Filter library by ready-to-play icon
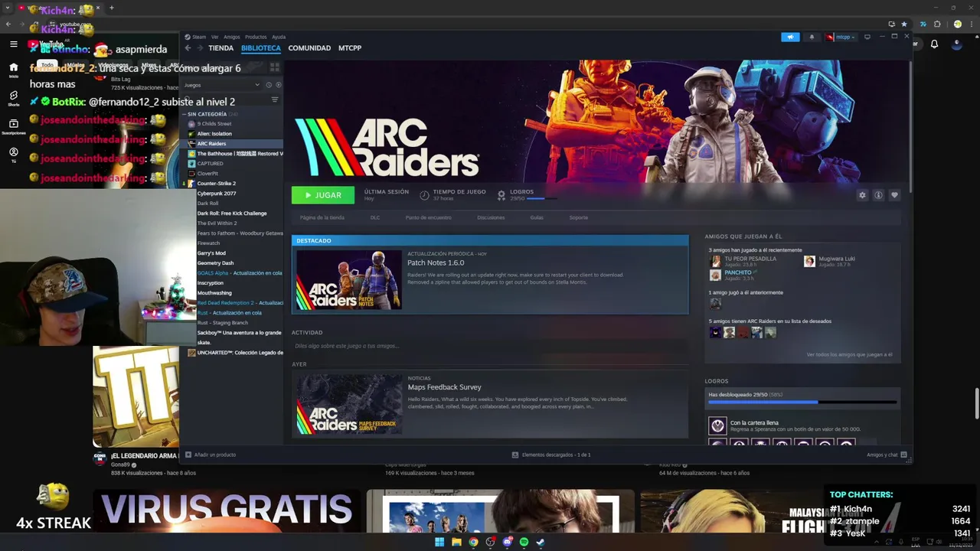This screenshot has height=551, width=980. coord(278,85)
